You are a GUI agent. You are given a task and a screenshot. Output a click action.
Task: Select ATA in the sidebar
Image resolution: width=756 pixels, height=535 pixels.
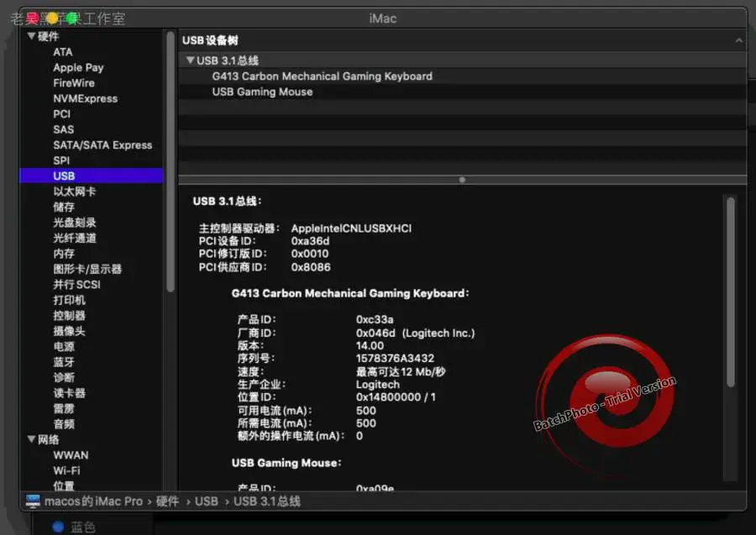coord(63,52)
